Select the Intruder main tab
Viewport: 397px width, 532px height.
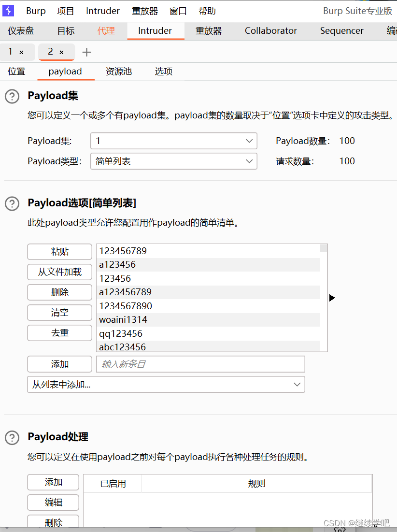tap(155, 31)
